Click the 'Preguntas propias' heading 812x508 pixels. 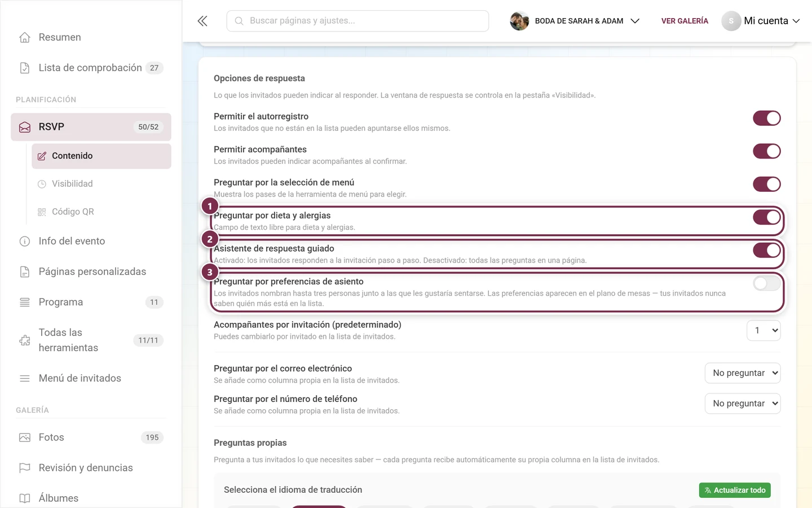click(x=250, y=443)
